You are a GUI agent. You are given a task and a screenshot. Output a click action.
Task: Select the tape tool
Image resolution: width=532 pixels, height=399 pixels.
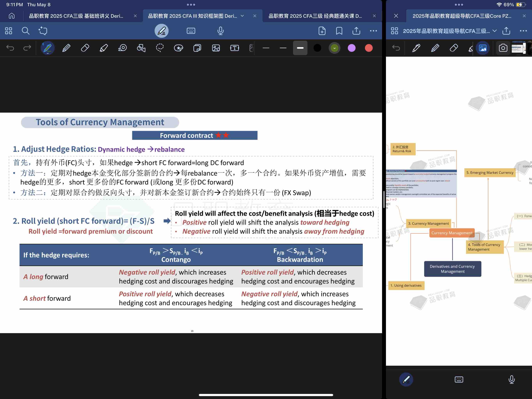pyautogui.click(x=122, y=48)
